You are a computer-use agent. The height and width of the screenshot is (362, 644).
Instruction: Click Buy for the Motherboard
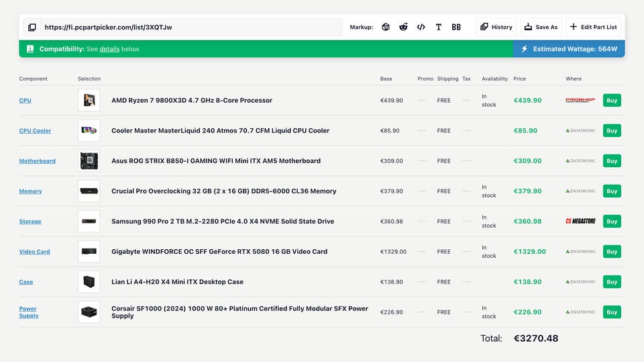[x=612, y=161]
